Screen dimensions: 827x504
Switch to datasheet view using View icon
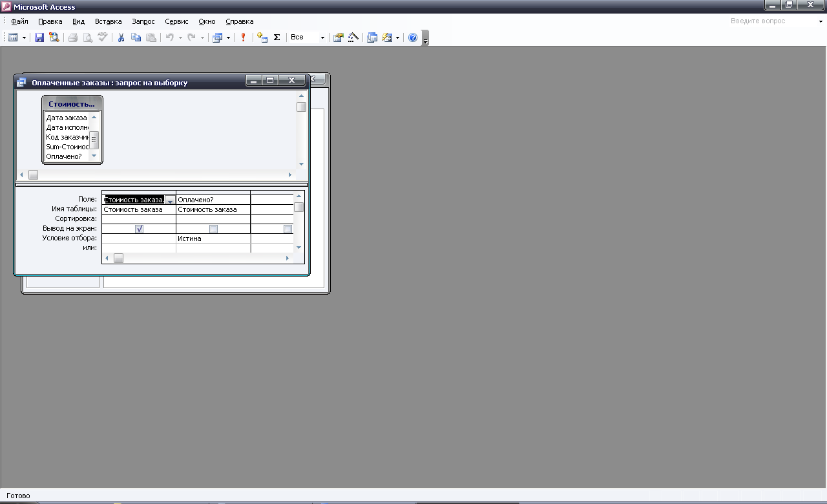click(x=13, y=37)
